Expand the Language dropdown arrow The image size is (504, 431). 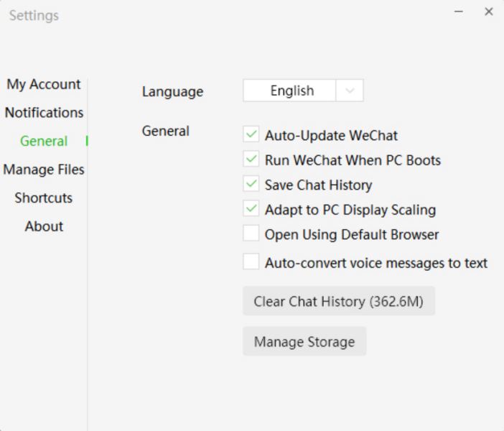coord(350,91)
